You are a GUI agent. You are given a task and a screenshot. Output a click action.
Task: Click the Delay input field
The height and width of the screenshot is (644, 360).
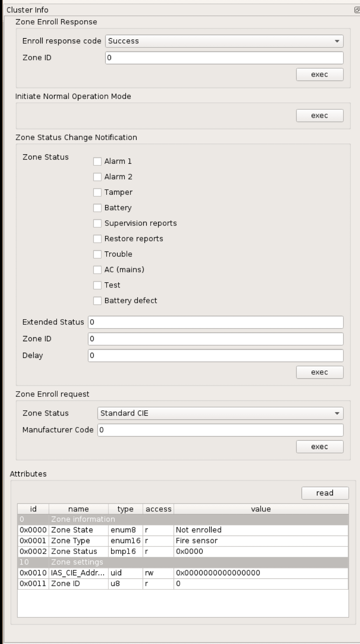(x=215, y=355)
